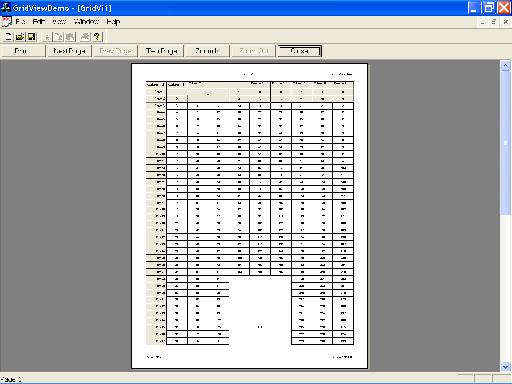Open the File menu
The width and height of the screenshot is (512, 384).
click(x=20, y=22)
